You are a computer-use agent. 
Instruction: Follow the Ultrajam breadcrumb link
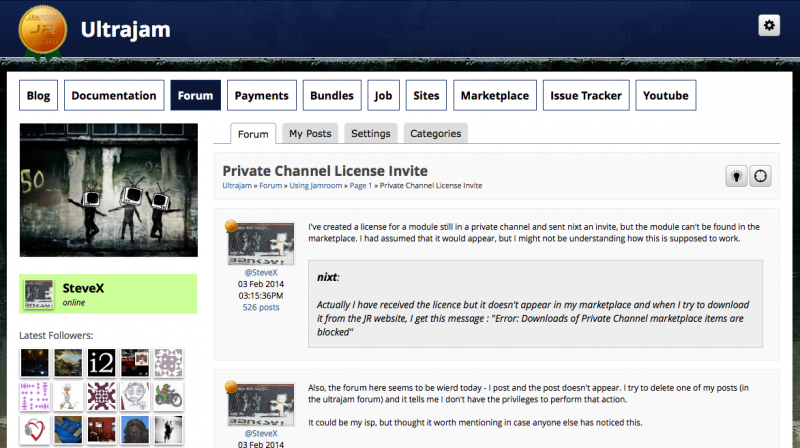pyautogui.click(x=237, y=186)
